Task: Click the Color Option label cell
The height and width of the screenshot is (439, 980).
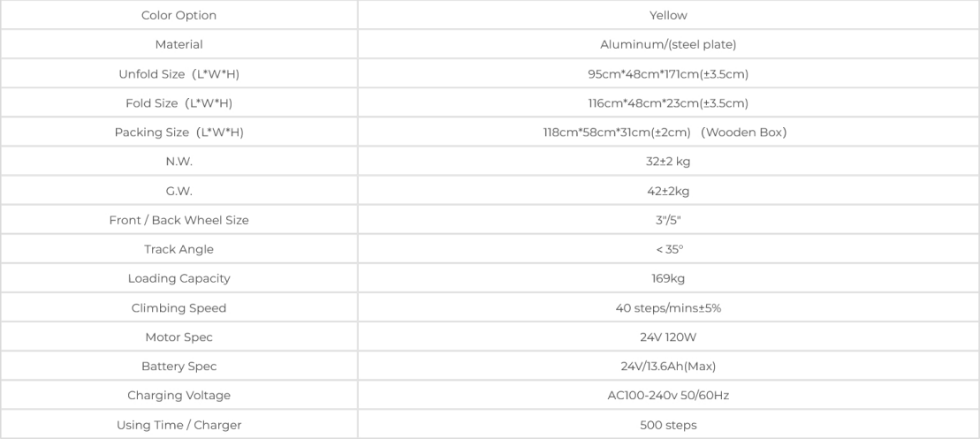Action: click(x=179, y=15)
